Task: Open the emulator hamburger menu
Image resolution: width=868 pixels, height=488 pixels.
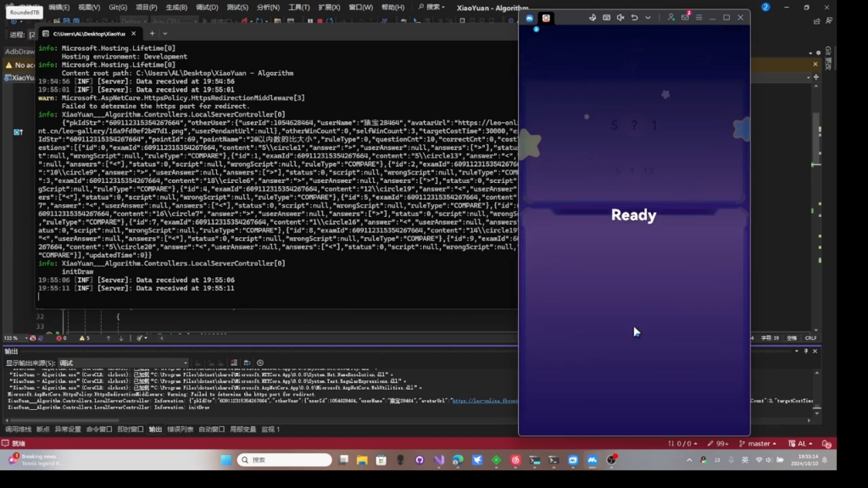Action: (699, 18)
